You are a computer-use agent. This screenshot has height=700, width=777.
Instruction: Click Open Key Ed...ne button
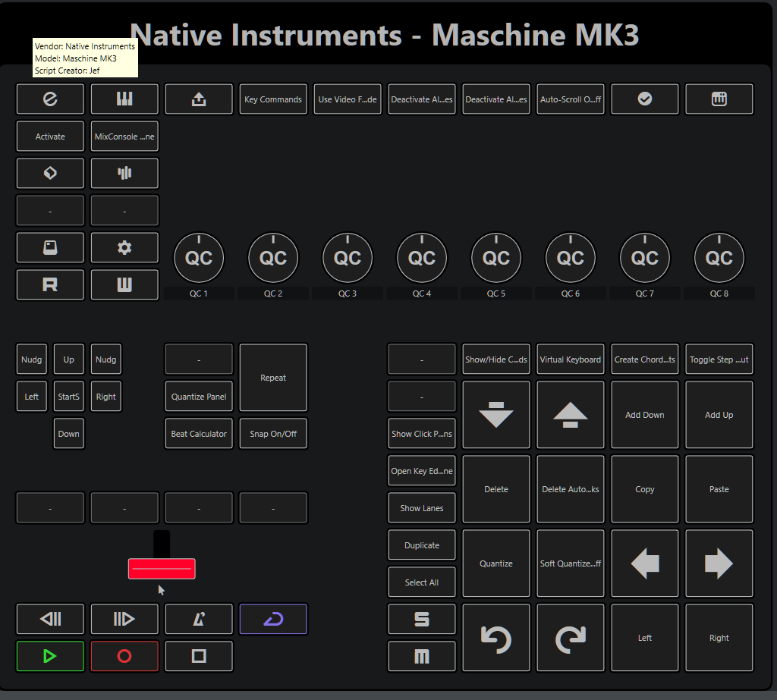422,471
